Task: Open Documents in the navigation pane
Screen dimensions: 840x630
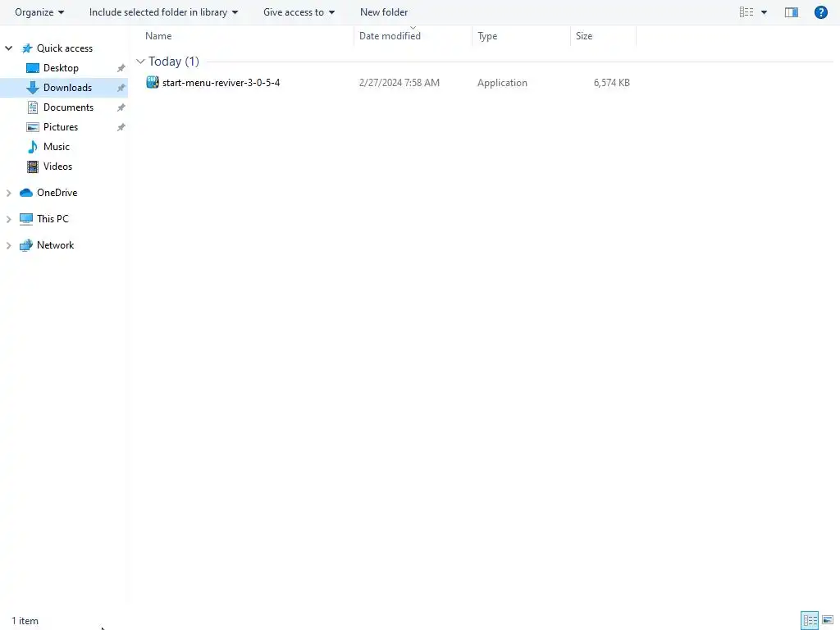Action: tap(68, 107)
